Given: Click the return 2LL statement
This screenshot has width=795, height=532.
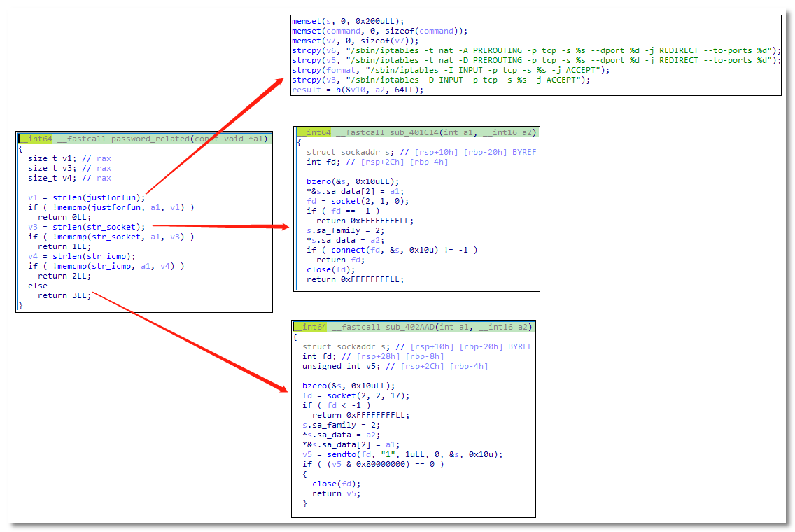Looking at the screenshot, I should click(64, 276).
